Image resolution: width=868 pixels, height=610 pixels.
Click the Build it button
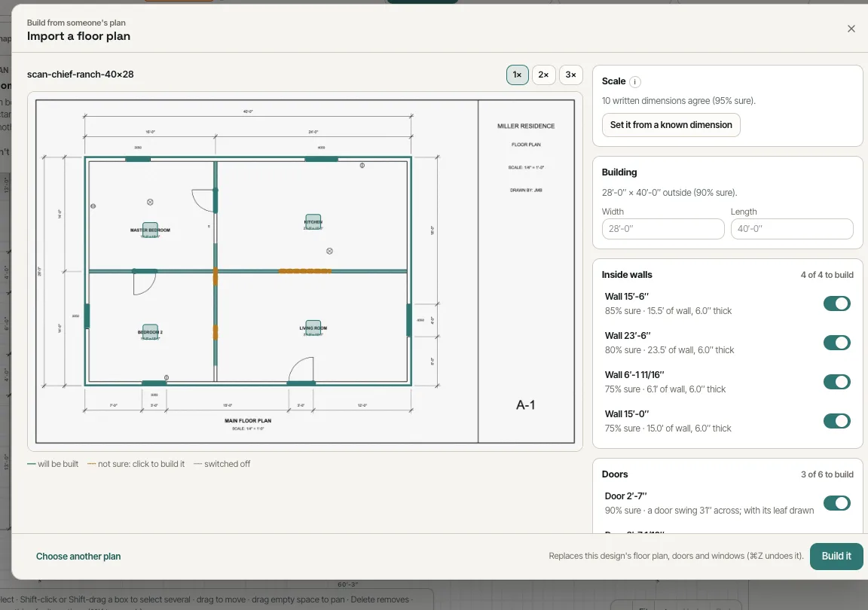836,557
